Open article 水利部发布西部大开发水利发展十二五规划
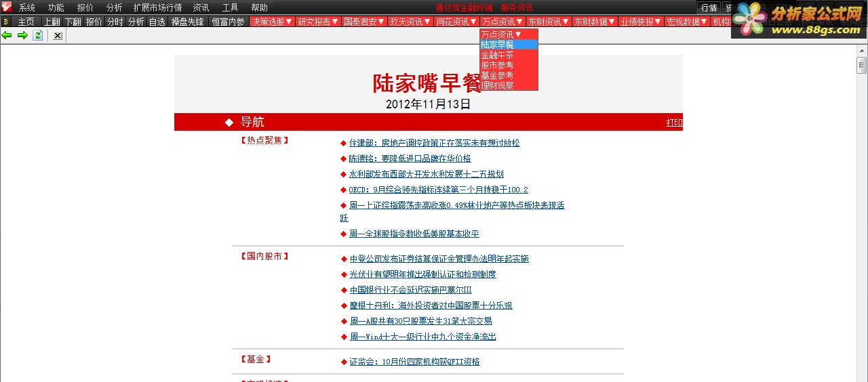The image size is (868, 382). pyautogui.click(x=426, y=174)
